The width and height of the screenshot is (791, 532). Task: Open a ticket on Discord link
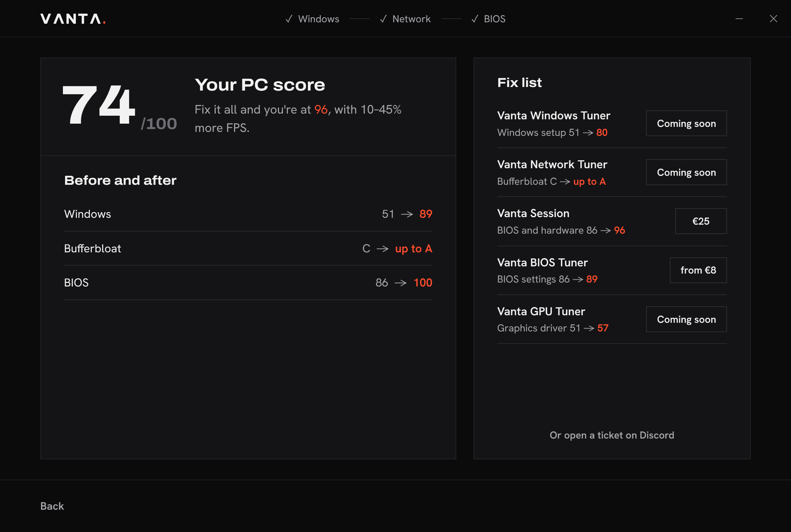coord(612,435)
